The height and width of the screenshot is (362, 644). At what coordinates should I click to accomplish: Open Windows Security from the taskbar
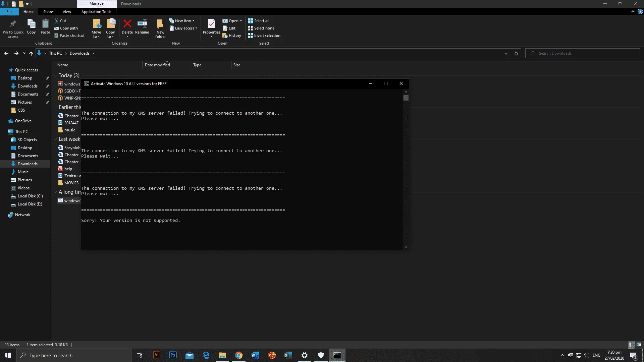tap(321, 355)
